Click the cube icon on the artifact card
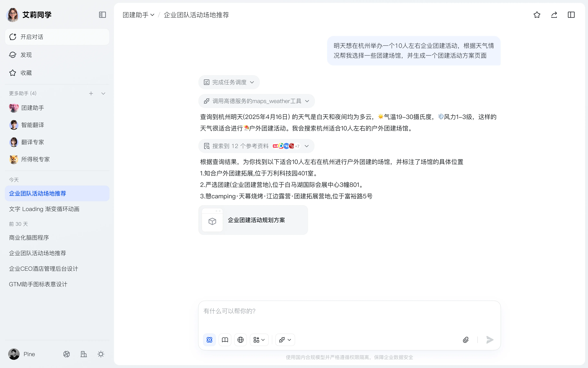The width and height of the screenshot is (588, 368). pos(212,221)
